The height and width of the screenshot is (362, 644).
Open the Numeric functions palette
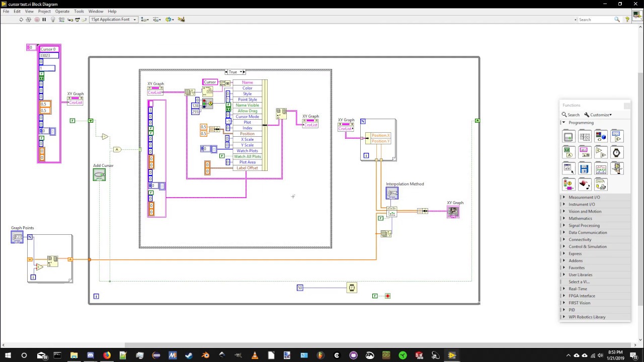(x=617, y=136)
